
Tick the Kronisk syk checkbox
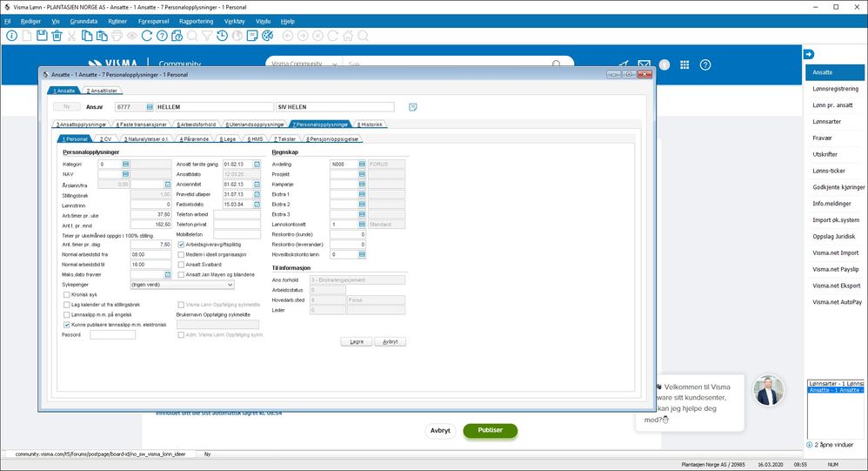pyautogui.click(x=66, y=295)
